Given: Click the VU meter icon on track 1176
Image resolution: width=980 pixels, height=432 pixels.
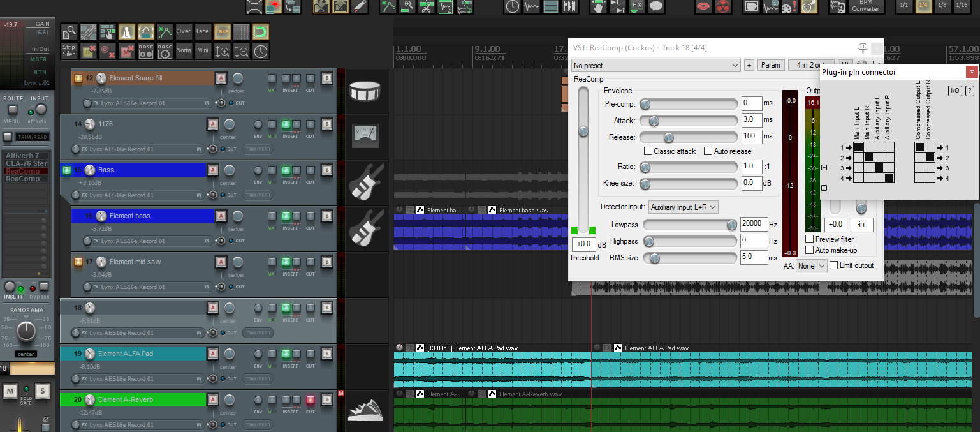Looking at the screenshot, I should coord(365,136).
